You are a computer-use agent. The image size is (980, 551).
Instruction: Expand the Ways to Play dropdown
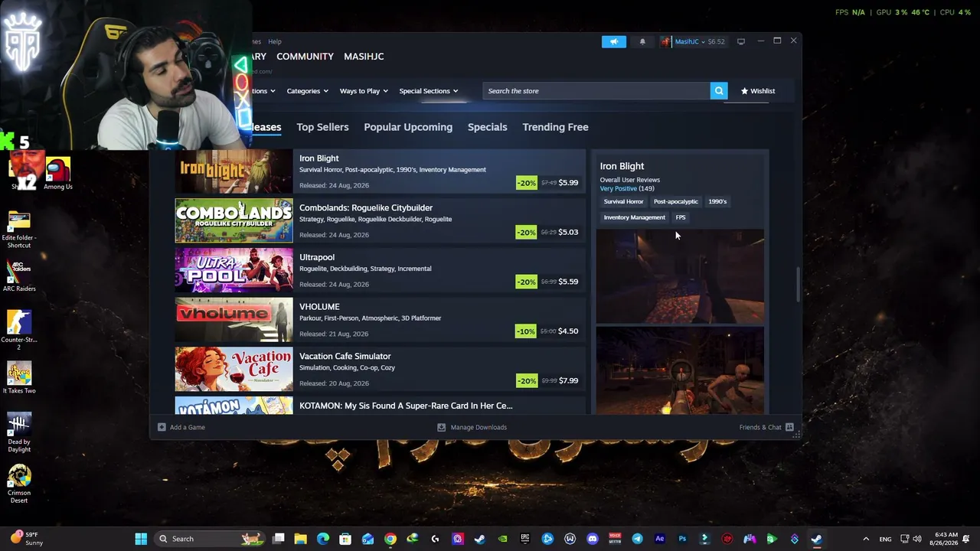coord(364,91)
